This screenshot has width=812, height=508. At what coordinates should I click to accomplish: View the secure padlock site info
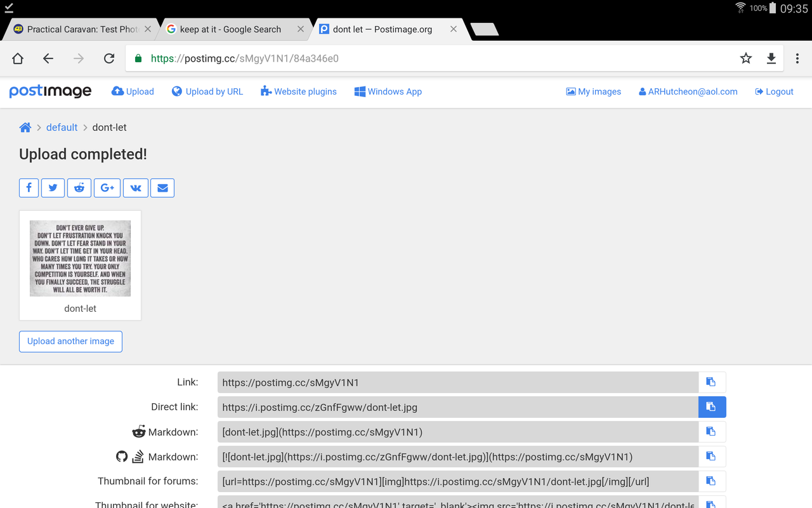[138, 58]
